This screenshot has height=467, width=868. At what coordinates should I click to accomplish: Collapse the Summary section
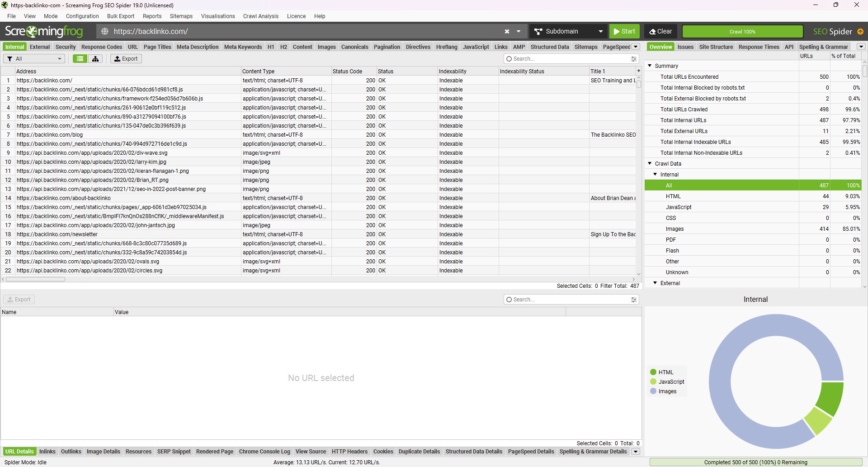point(650,66)
